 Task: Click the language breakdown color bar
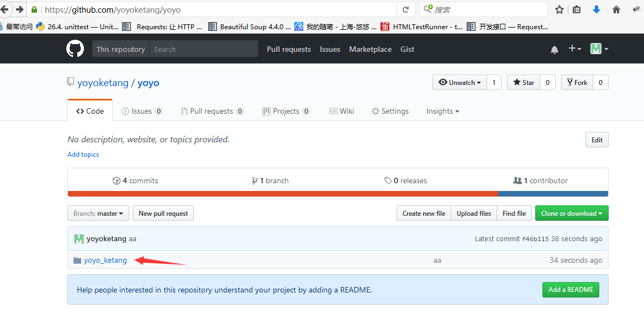(x=337, y=194)
